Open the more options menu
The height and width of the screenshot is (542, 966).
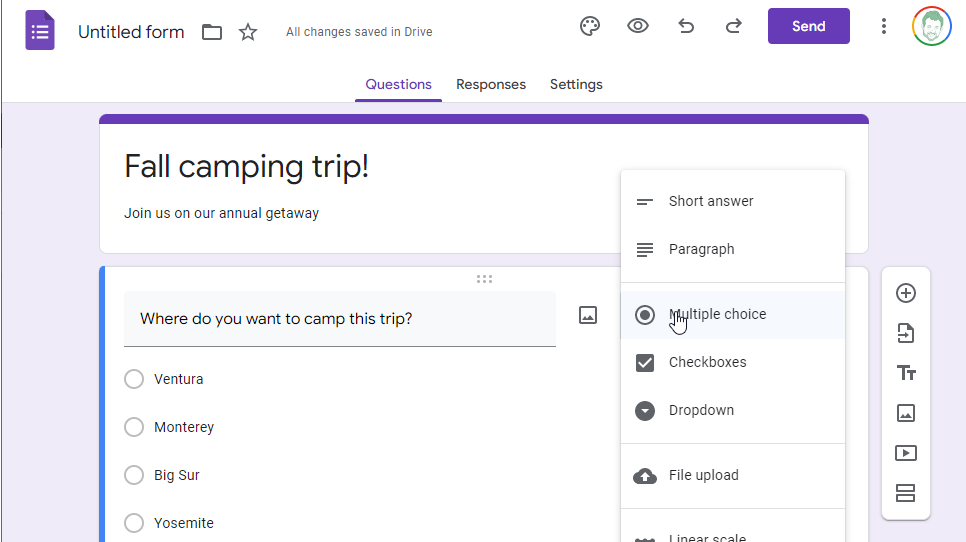(883, 27)
